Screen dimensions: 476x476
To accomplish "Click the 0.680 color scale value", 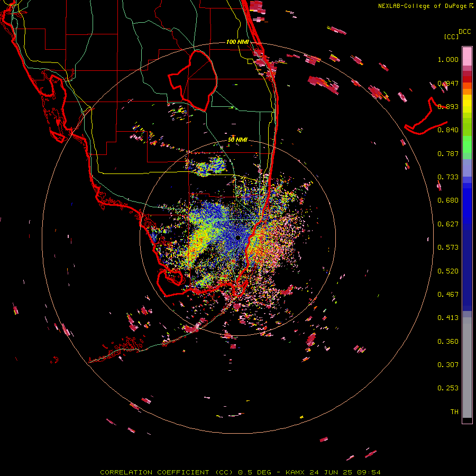I will [448, 200].
